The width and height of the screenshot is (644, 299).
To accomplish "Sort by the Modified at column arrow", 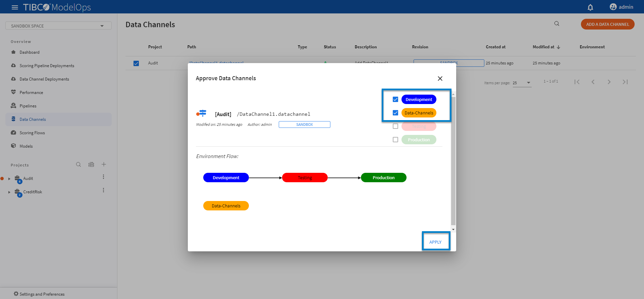I will (558, 47).
